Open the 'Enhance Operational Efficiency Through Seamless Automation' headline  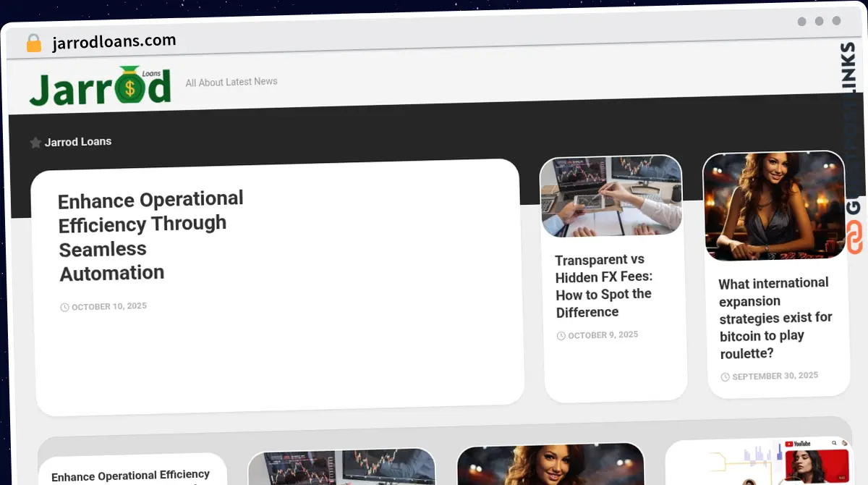pos(150,236)
